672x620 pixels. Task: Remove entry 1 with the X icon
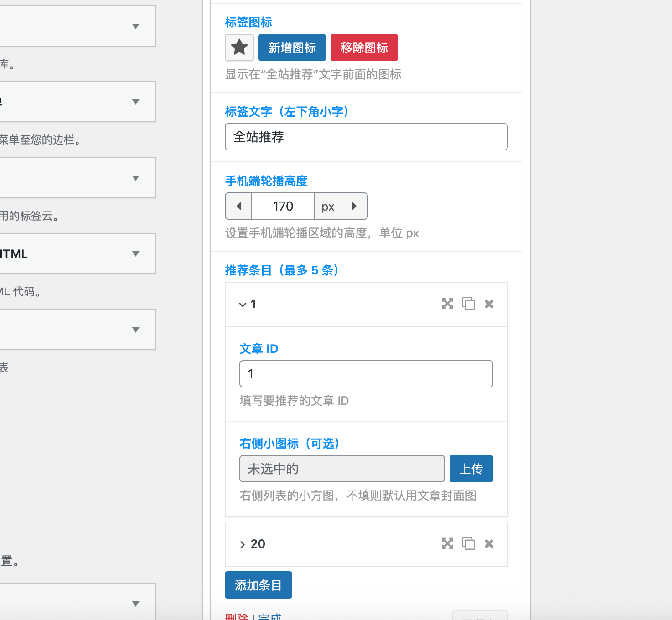pos(489,304)
